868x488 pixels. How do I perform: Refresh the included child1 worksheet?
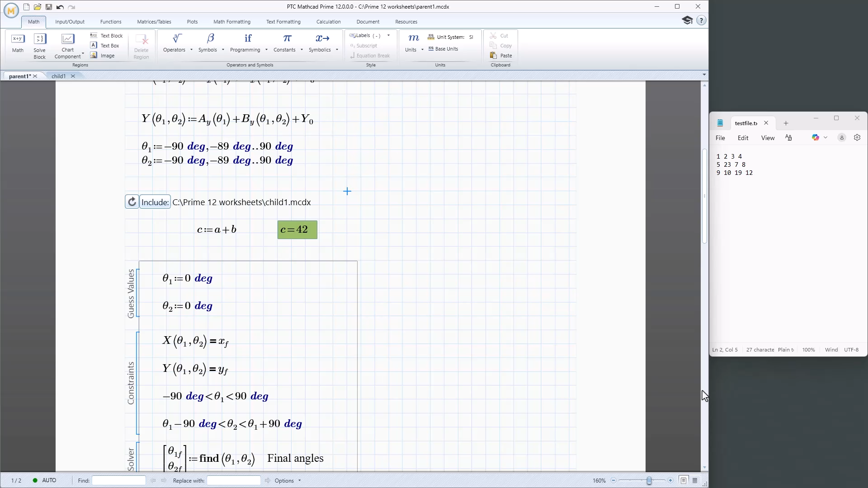tap(132, 202)
